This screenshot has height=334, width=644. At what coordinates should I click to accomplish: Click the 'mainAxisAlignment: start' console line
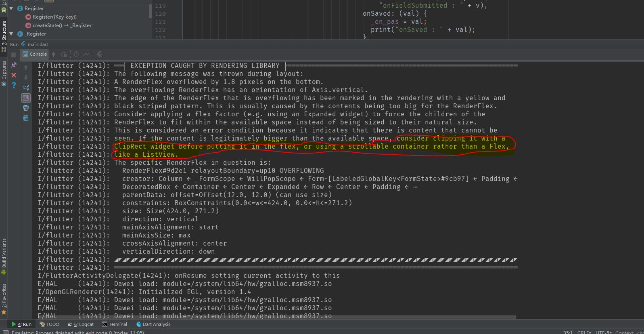(170, 227)
